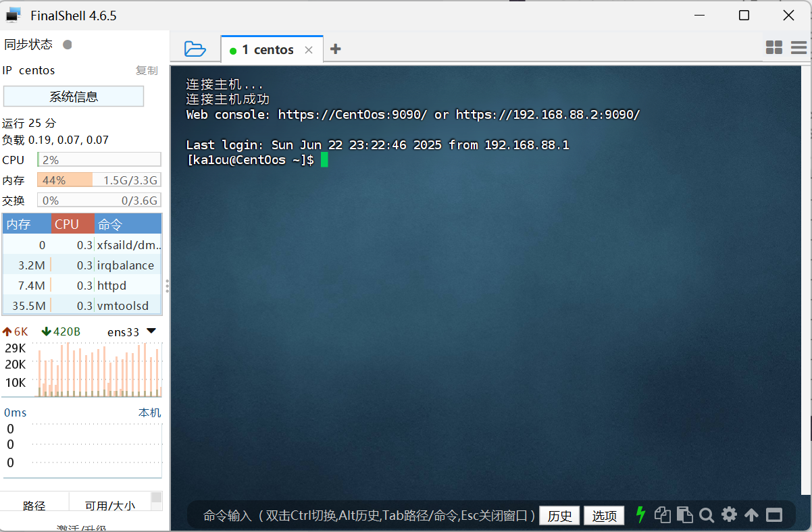Image resolution: width=812 pixels, height=532 pixels.
Task: Click the fullscreen window icon in command bar
Action: click(x=773, y=516)
